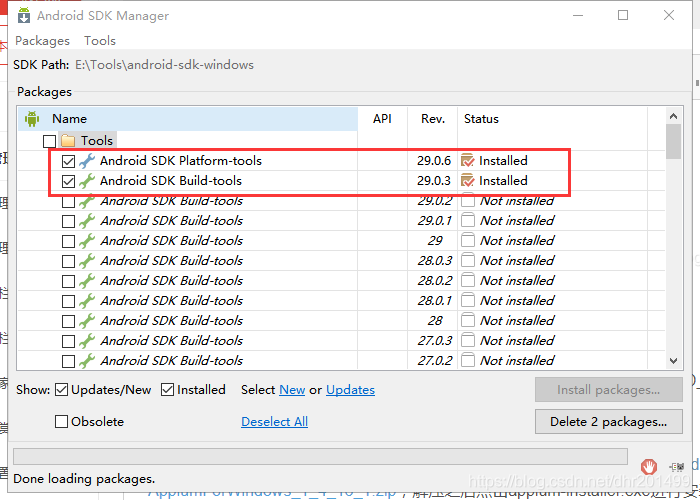Image resolution: width=700 pixels, height=500 pixels.
Task: Check Build-tools 27.0.3 checkbox
Action: point(68,341)
